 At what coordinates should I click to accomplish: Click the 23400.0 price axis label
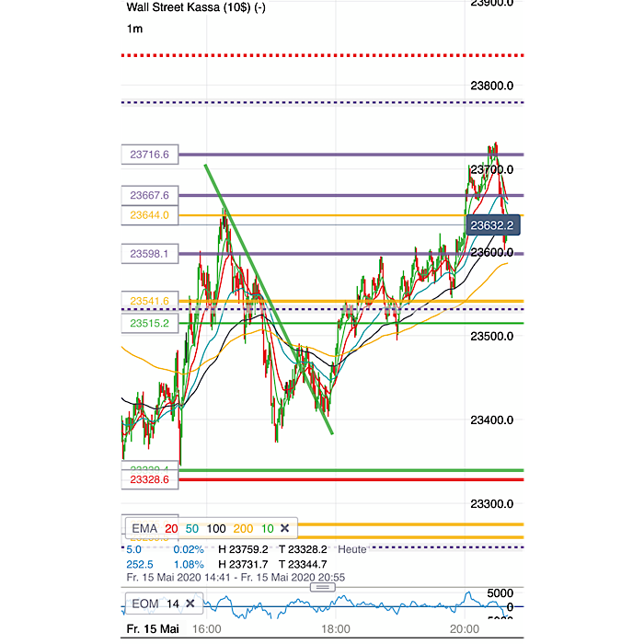click(491, 420)
